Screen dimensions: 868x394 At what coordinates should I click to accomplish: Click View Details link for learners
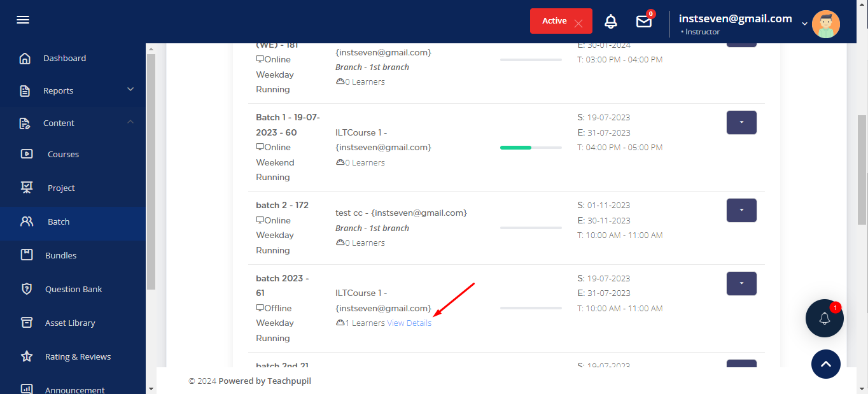409,323
